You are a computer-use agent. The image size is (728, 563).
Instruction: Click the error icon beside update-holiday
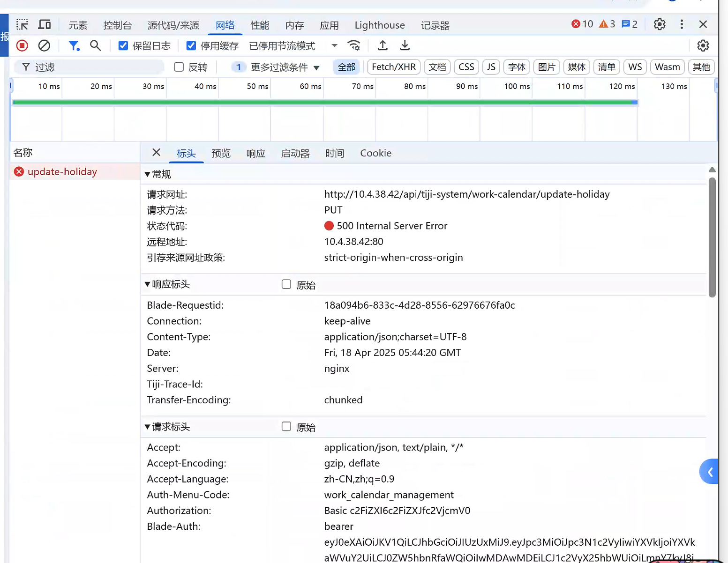click(19, 172)
